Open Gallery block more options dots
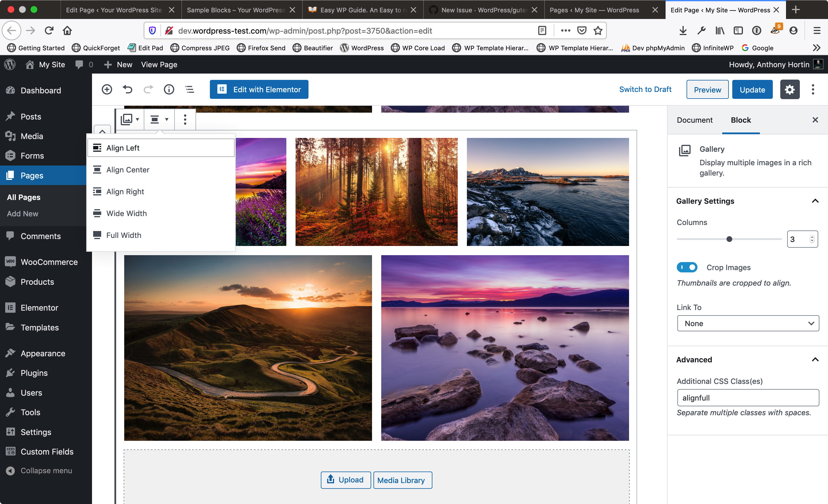The height and width of the screenshot is (504, 828). 185,119
